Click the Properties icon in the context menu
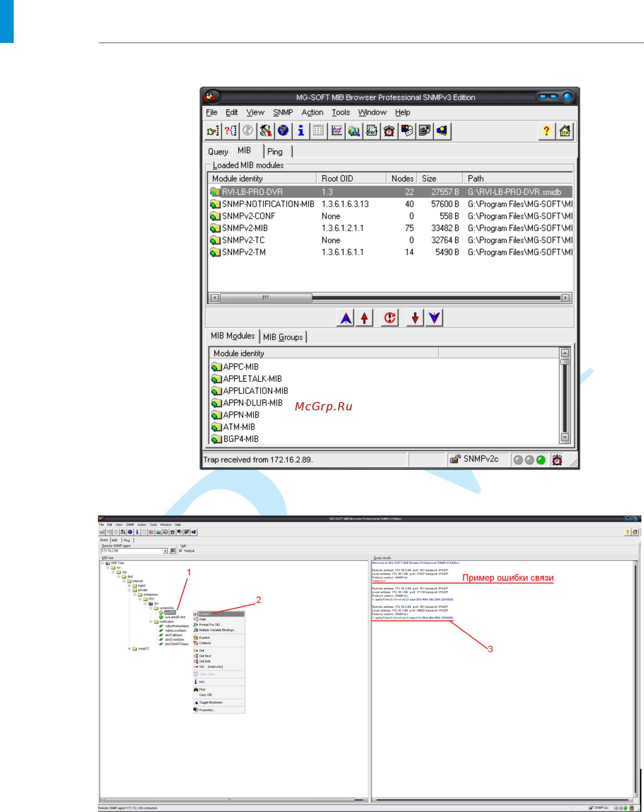 pyautogui.click(x=196, y=710)
